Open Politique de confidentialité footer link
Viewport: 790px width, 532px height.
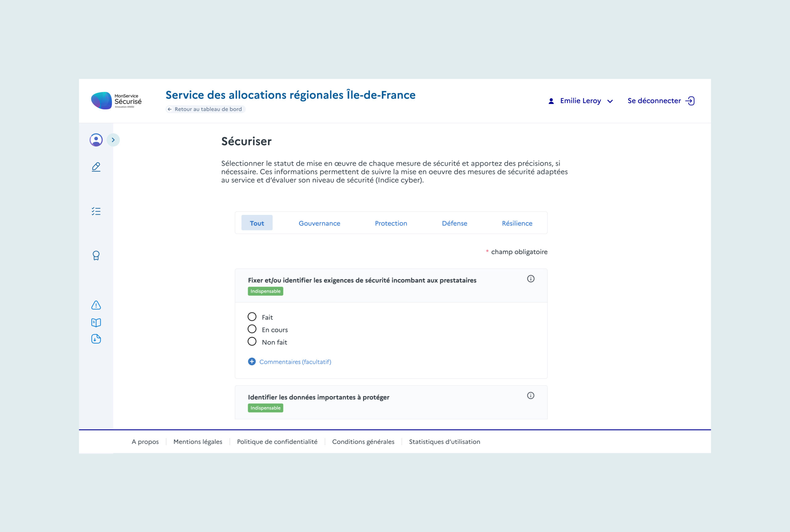[x=277, y=442]
